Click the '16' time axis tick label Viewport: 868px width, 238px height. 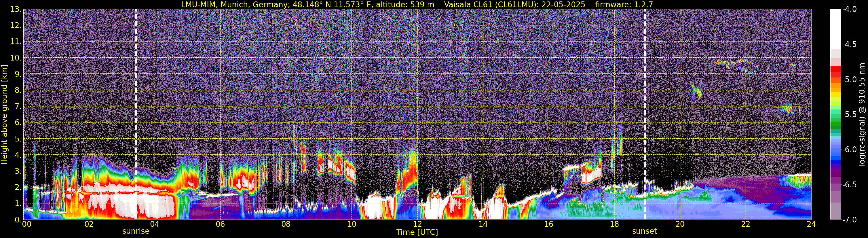(548, 224)
